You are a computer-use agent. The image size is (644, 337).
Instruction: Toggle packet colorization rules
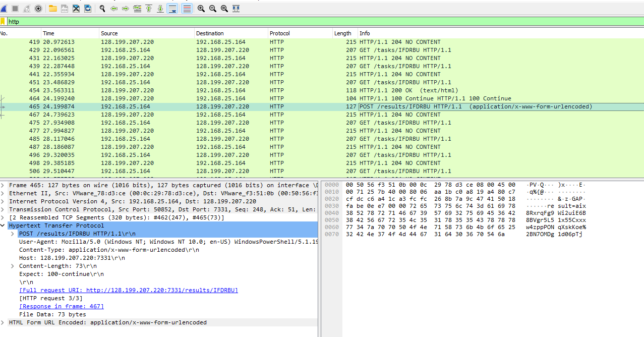click(187, 9)
